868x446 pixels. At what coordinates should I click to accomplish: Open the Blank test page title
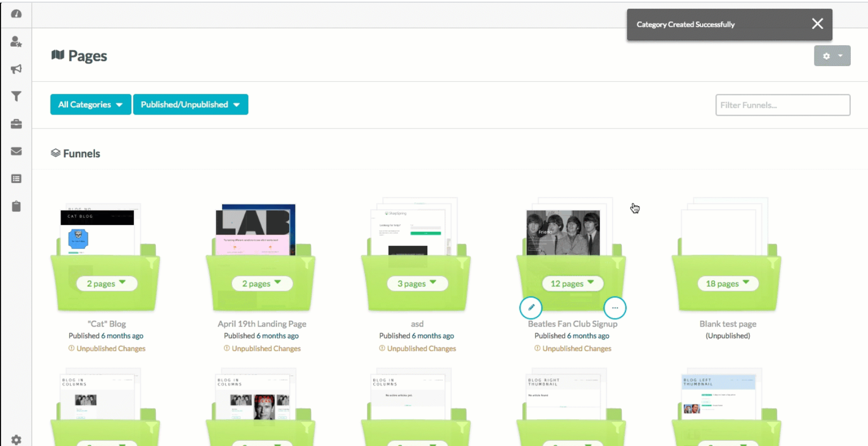pyautogui.click(x=728, y=324)
